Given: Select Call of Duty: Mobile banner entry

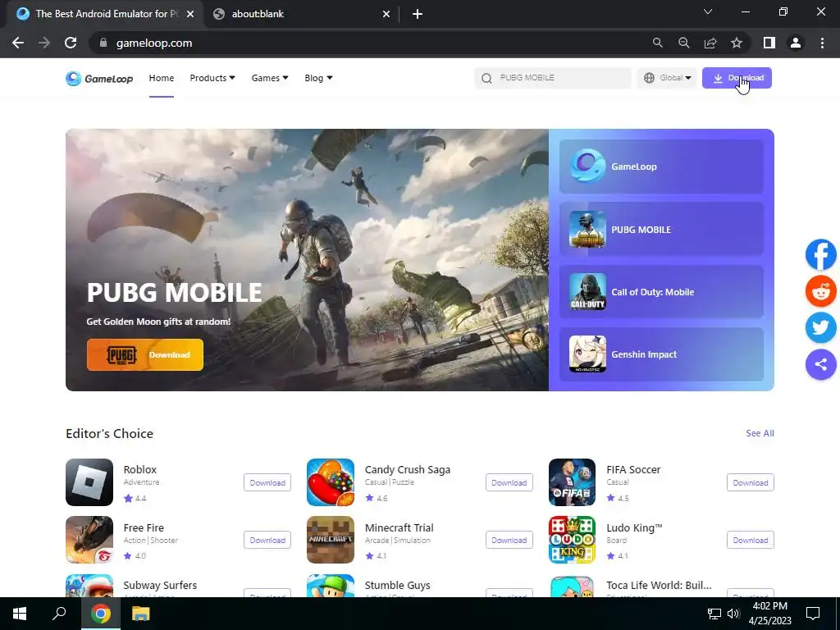Looking at the screenshot, I should coord(661,292).
